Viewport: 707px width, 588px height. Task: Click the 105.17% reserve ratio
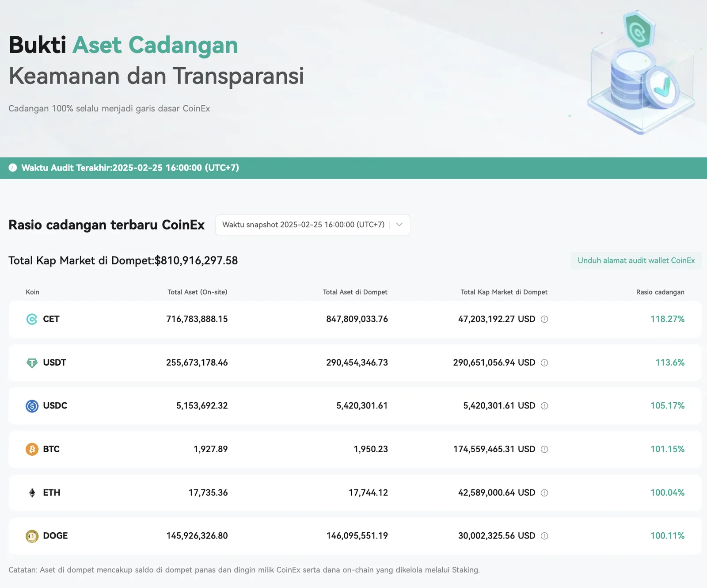667,406
